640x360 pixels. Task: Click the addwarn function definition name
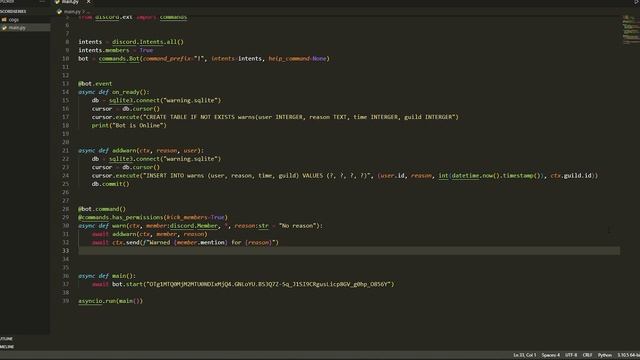point(124,151)
